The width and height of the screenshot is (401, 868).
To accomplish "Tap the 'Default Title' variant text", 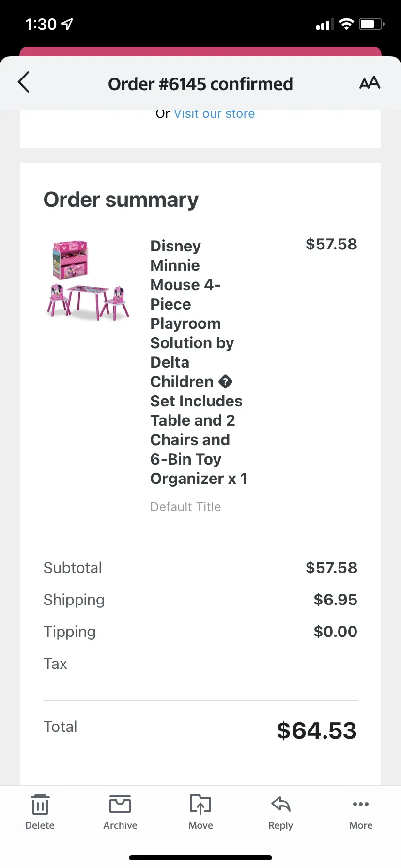I will click(185, 507).
